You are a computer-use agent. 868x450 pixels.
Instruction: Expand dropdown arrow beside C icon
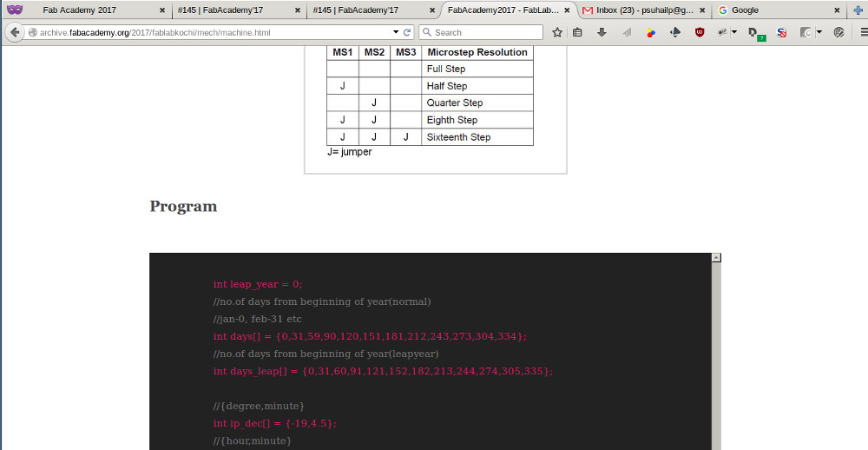click(x=820, y=32)
